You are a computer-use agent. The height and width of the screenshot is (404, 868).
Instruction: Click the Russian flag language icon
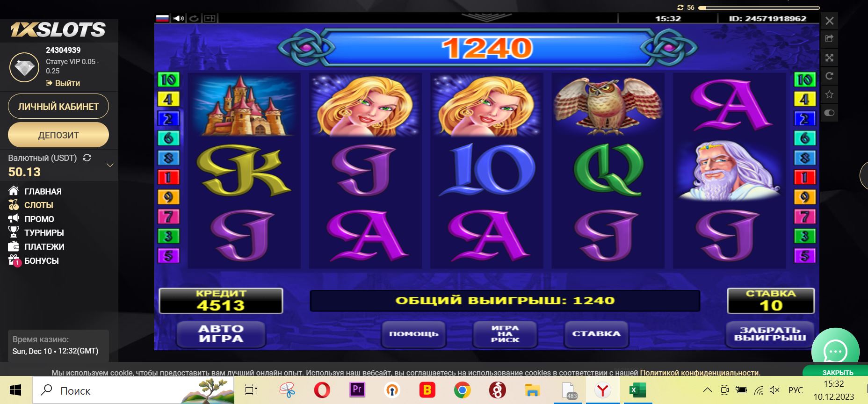162,18
